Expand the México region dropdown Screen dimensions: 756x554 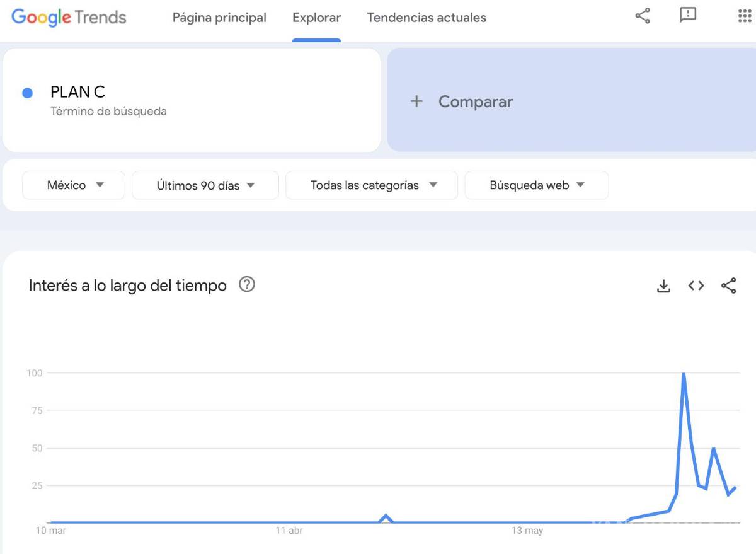pyautogui.click(x=74, y=185)
